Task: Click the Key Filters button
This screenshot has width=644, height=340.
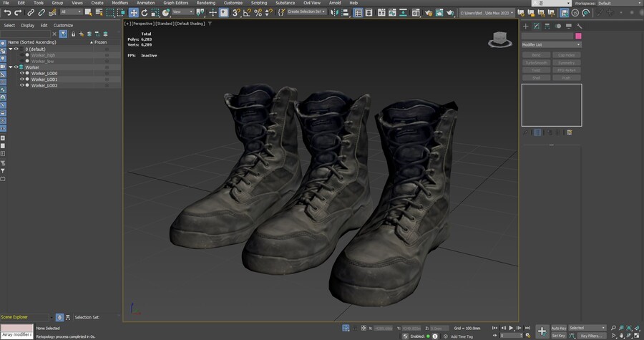Action: (x=592, y=335)
